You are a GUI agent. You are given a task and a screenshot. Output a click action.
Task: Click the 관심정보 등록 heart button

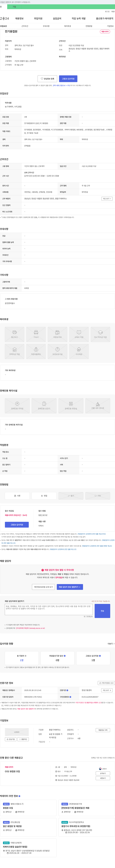point(47,78)
